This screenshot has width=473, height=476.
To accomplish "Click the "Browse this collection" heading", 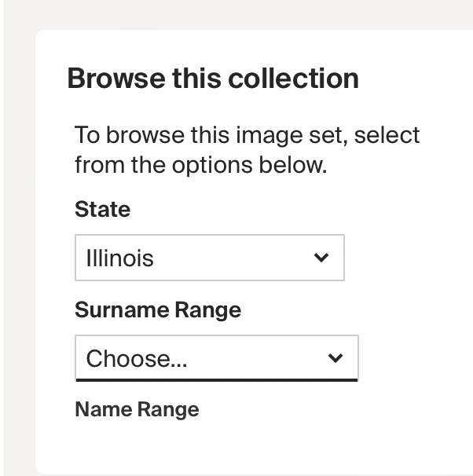I will tap(213, 79).
